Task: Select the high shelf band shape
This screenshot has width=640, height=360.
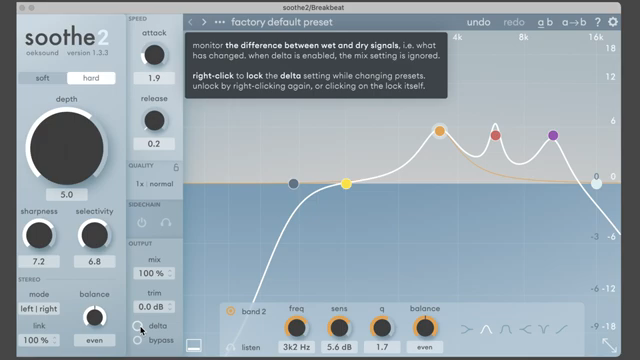Action: 525,329
